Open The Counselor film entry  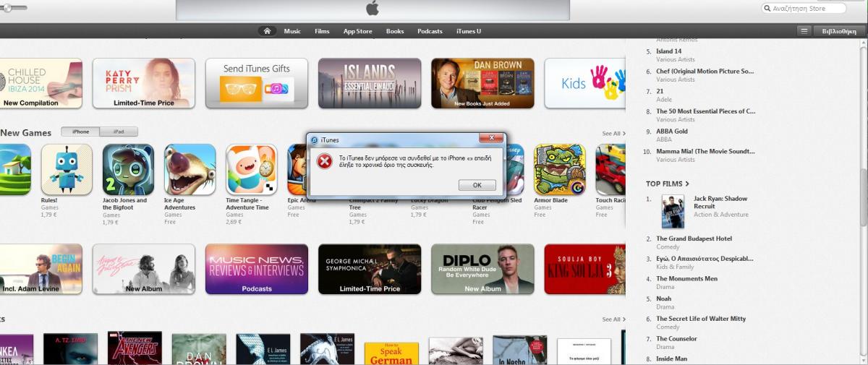click(x=676, y=339)
